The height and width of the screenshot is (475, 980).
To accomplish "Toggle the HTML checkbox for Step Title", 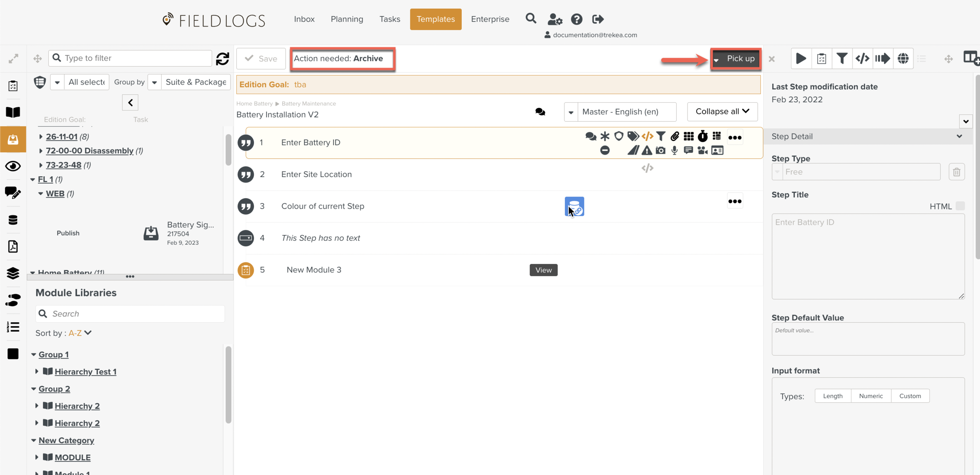I will pos(960,206).
